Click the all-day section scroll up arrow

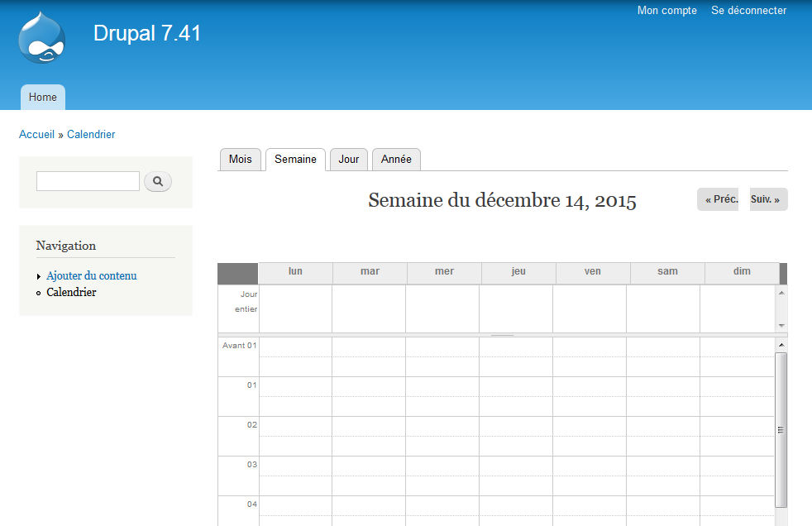(x=781, y=293)
